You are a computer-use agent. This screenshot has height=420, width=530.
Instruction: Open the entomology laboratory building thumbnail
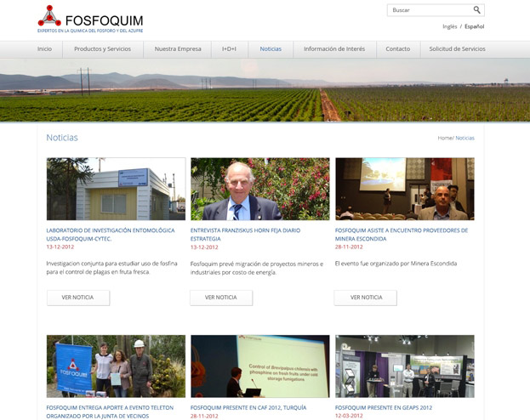[116, 189]
